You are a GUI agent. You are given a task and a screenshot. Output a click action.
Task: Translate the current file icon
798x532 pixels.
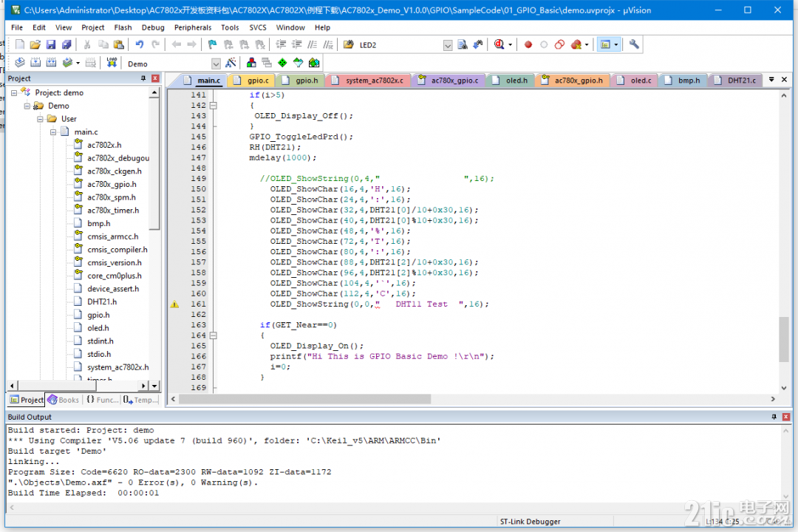pyautogui.click(x=20, y=63)
